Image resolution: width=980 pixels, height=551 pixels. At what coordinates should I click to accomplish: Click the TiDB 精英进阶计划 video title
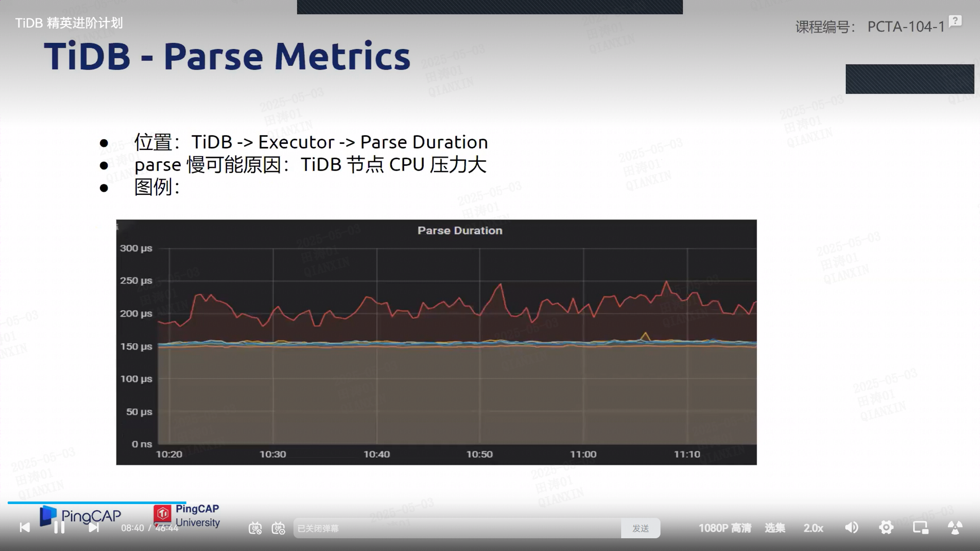coord(69,23)
